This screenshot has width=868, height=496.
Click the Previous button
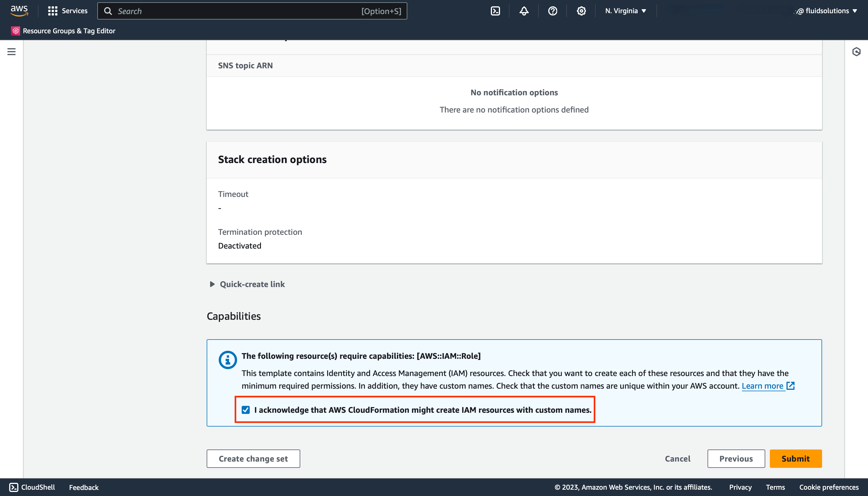(x=736, y=458)
